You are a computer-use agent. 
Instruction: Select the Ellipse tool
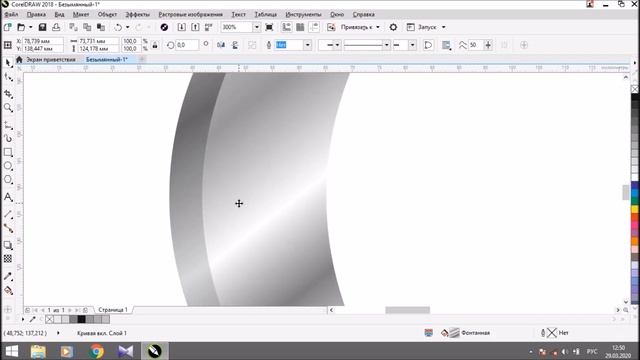8,166
